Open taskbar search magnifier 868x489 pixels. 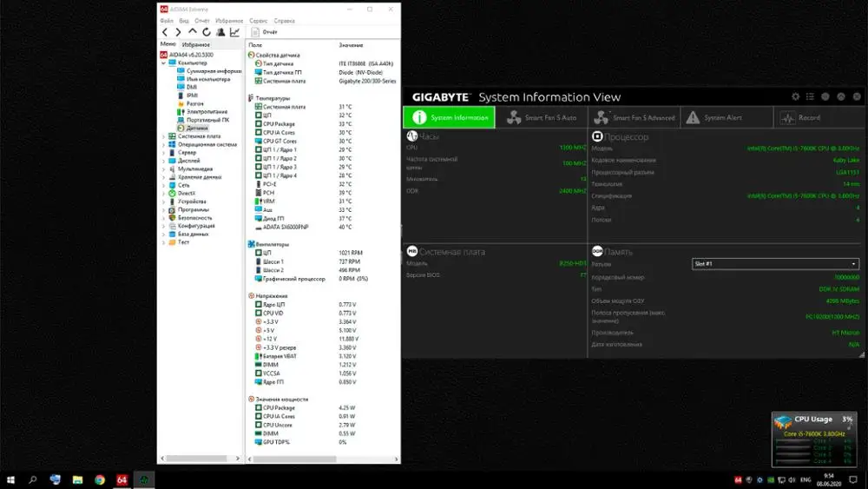(33, 479)
